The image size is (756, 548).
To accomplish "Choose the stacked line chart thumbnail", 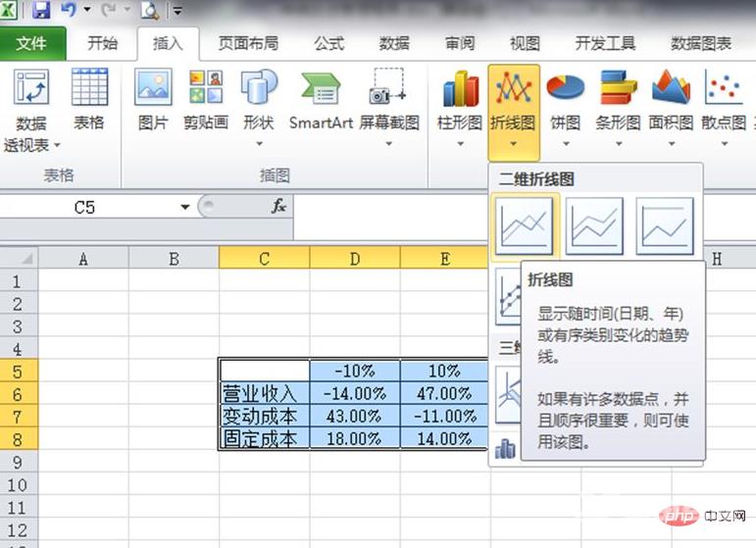I will [x=594, y=224].
